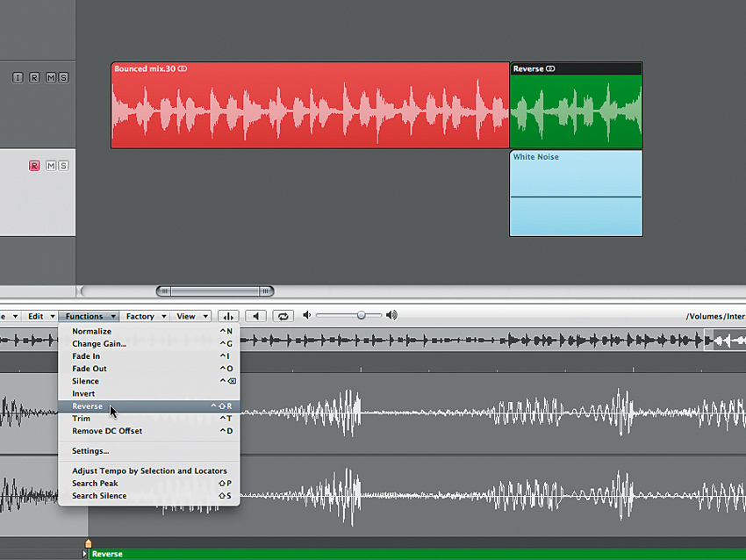Choose Change Gain… menu entry

point(149,343)
